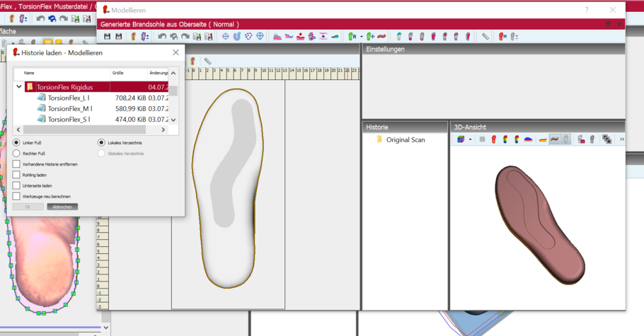Click the red wave curve icon in main toolbar
This screenshot has width=644, height=336.
pos(381,36)
